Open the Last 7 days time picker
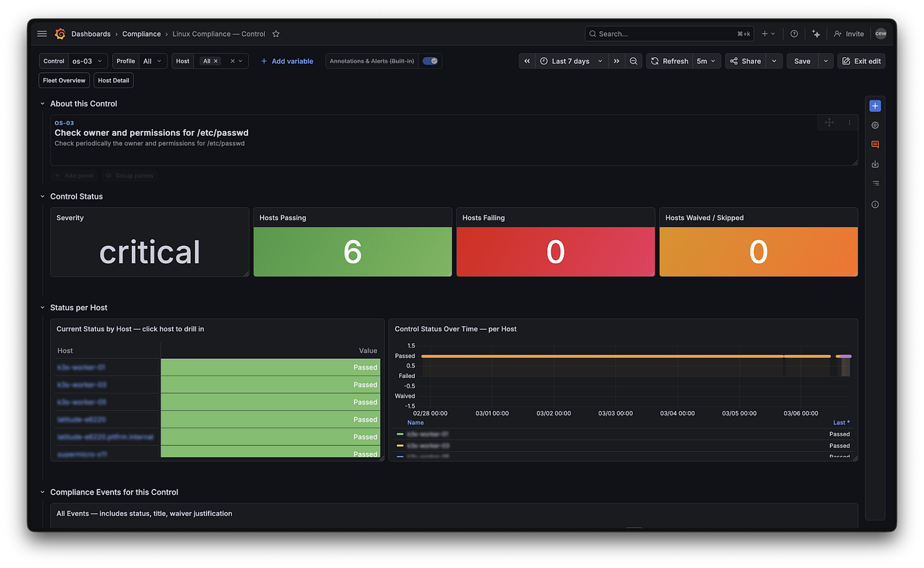Screen dimensions: 924x568 tap(572, 61)
